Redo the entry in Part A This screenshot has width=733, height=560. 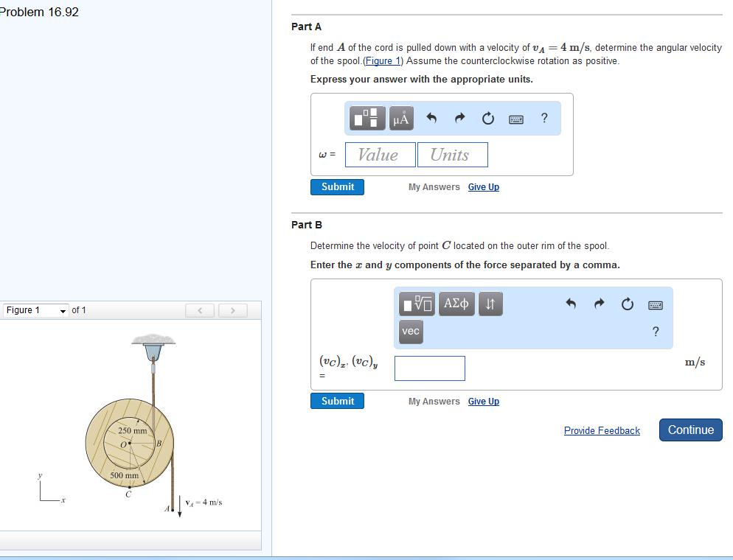(x=459, y=118)
